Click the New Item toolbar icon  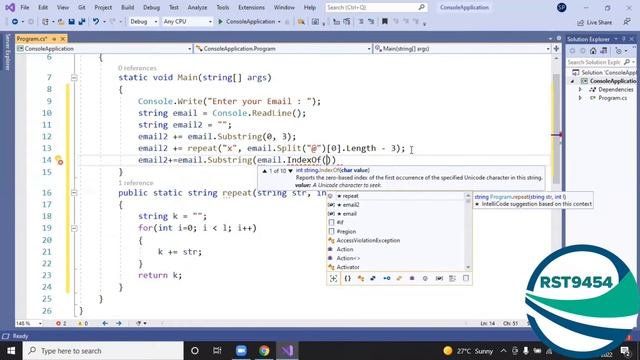[x=45, y=22]
